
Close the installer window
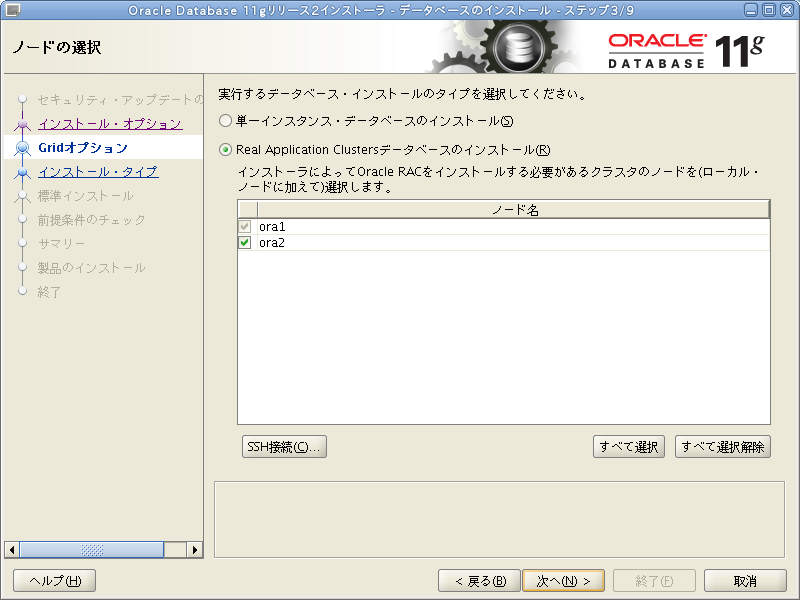pyautogui.click(x=787, y=10)
